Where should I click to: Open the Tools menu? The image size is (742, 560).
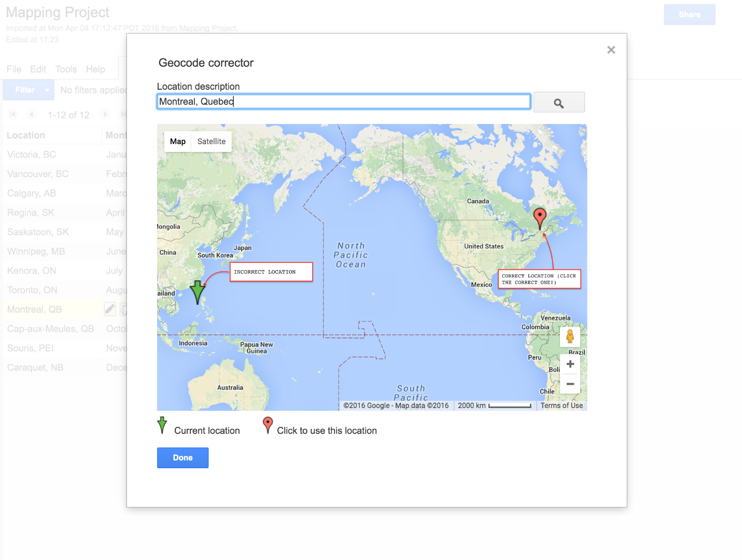[66, 69]
